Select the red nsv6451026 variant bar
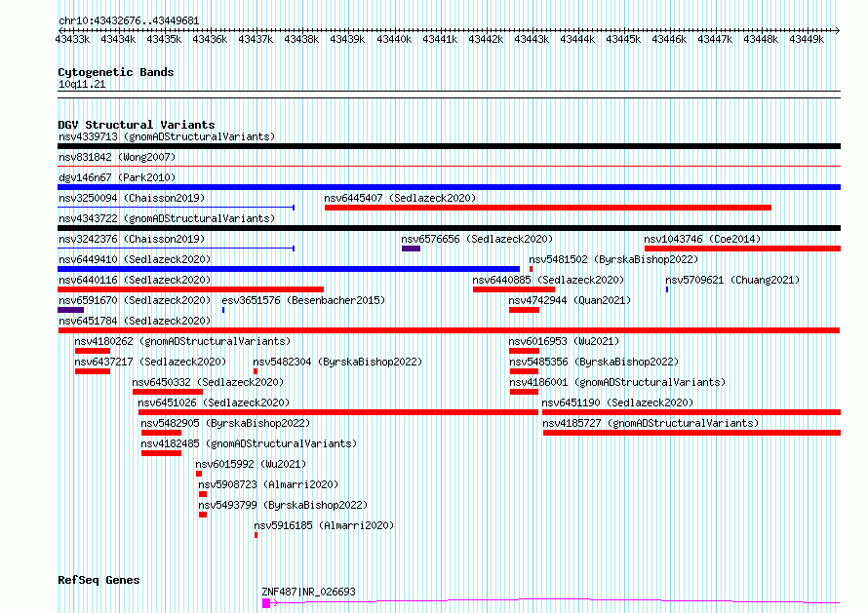868x613 pixels. point(338,412)
